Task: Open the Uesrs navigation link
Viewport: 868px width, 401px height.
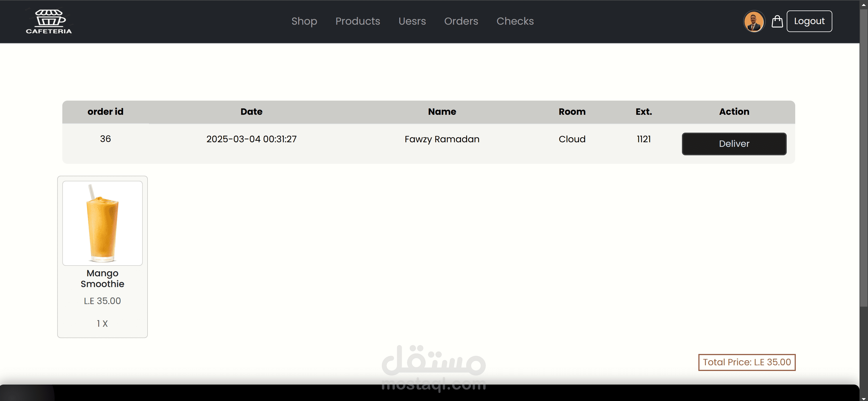Action: [x=412, y=21]
